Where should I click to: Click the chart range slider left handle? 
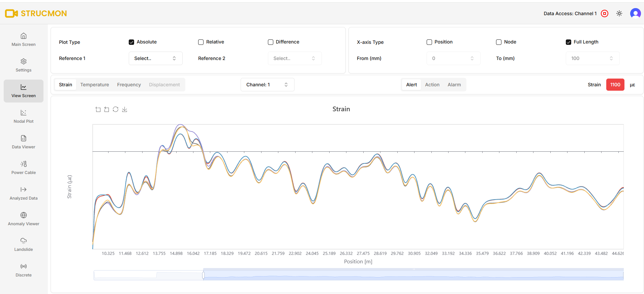[x=204, y=275]
